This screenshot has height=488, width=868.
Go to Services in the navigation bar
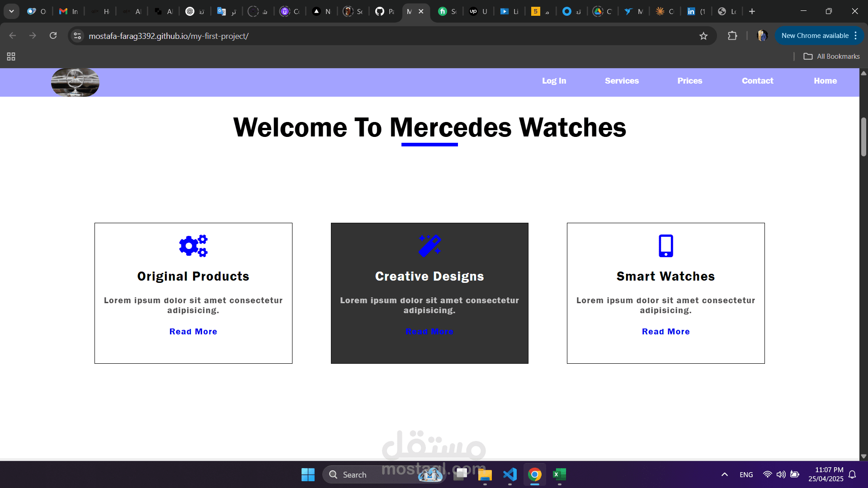[x=622, y=81]
